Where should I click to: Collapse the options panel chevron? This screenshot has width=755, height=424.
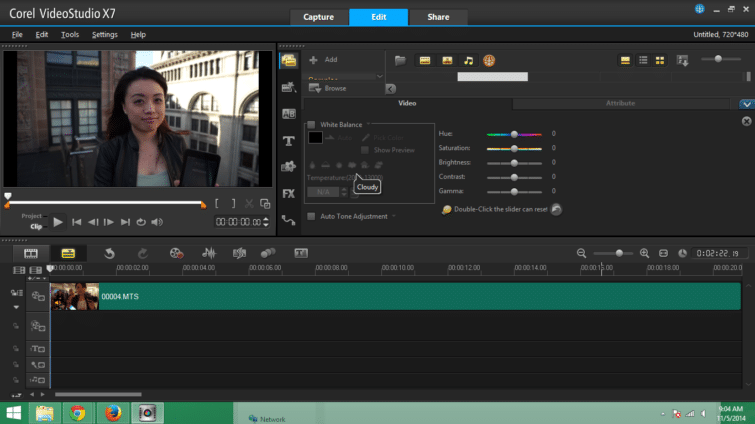pos(746,104)
